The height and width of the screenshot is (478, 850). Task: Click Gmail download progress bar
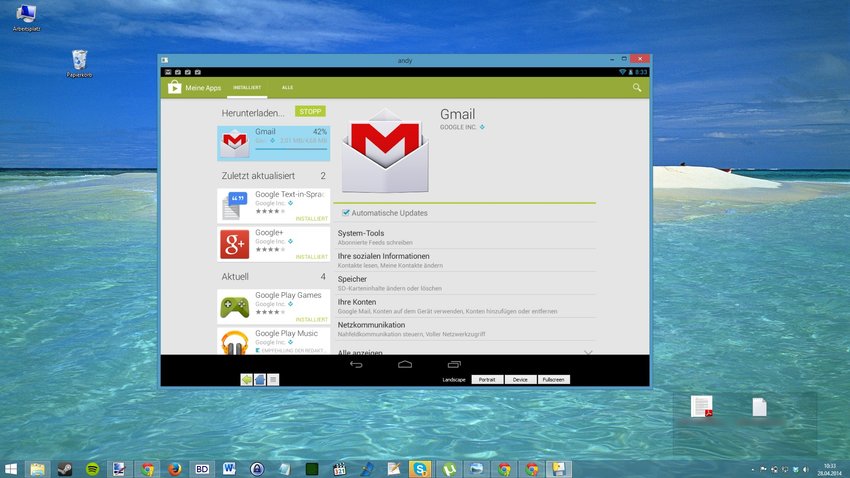point(291,148)
